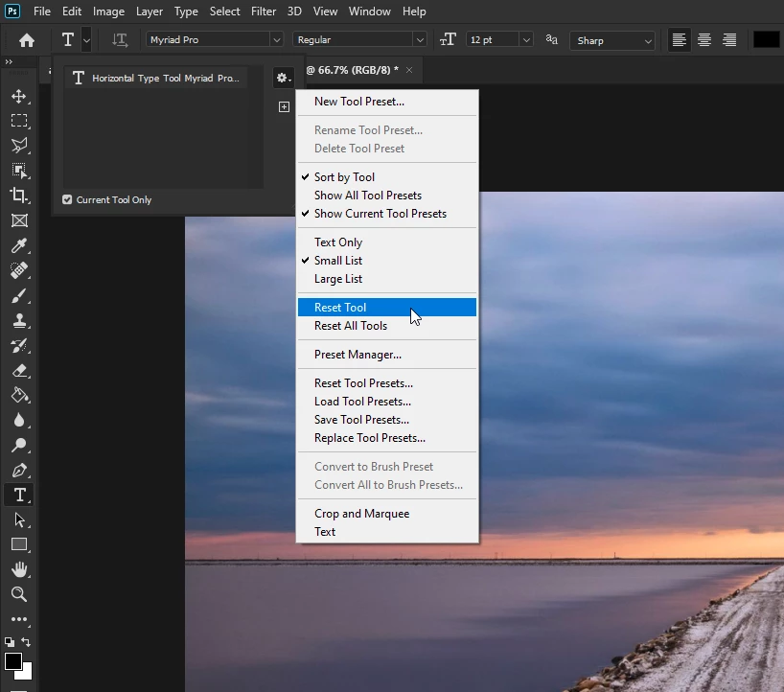784x692 pixels.
Task: Select the Horizontal Type tool in toolbar
Action: pyautogui.click(x=19, y=495)
